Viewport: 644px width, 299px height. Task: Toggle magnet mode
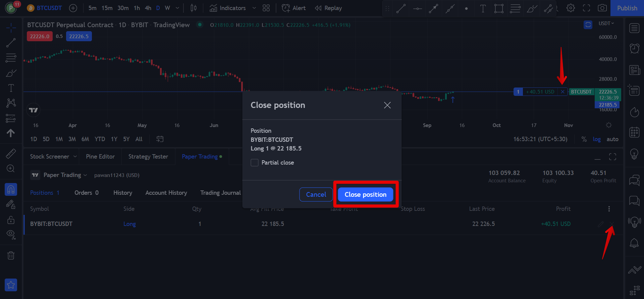click(x=11, y=189)
